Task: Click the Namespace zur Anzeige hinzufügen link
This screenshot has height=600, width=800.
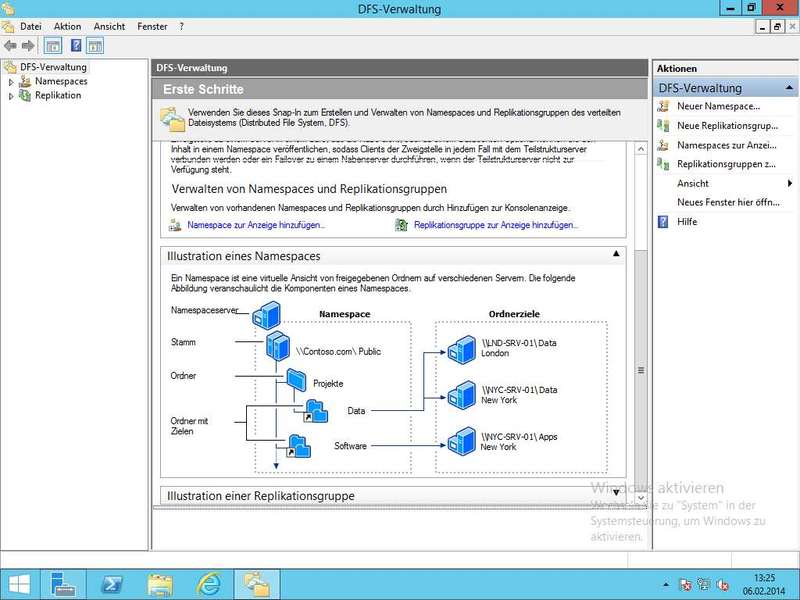Action: coord(255,226)
